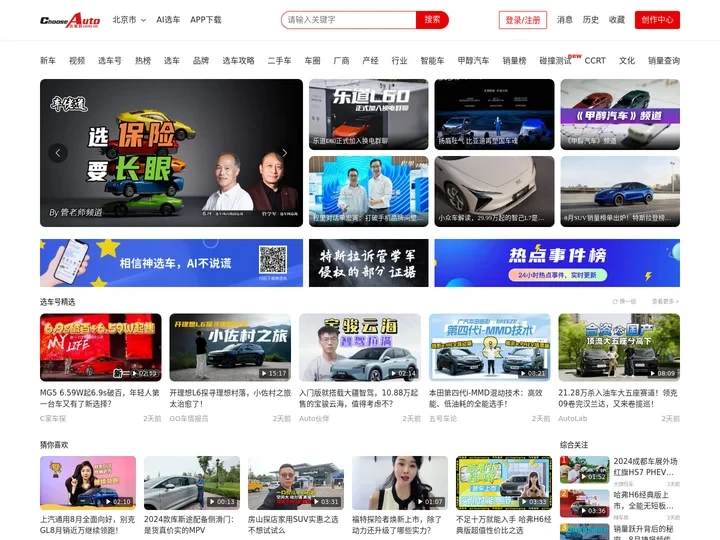Open the 比亚迪 launch event thumbnail

pos(495,114)
